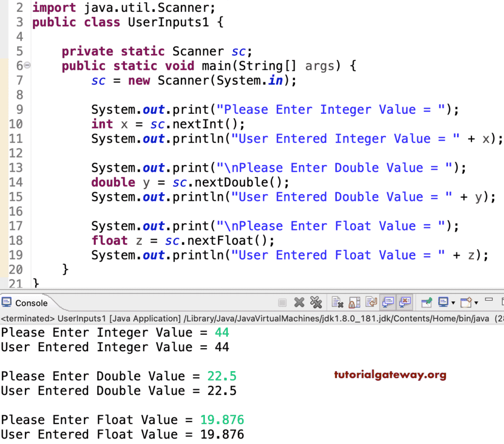This screenshot has width=504, height=444.
Task: Open the Display Selected Console dropdown arrow
Action: pyautogui.click(x=454, y=302)
